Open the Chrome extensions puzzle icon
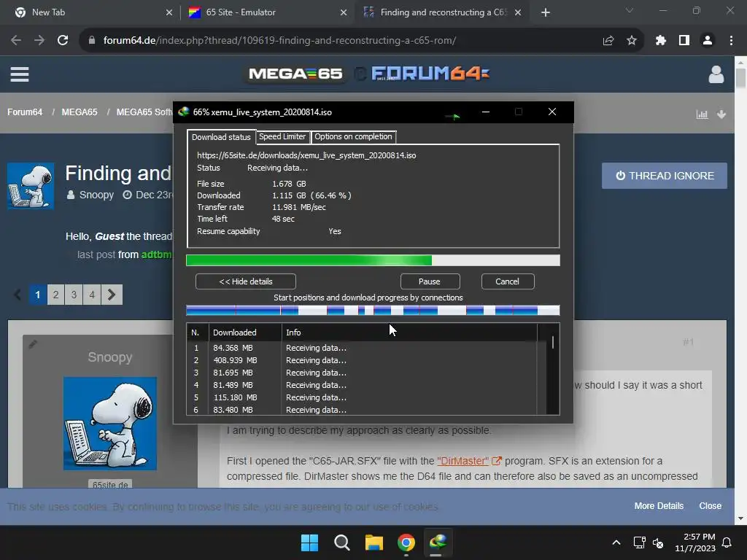The width and height of the screenshot is (747, 560). pos(660,41)
